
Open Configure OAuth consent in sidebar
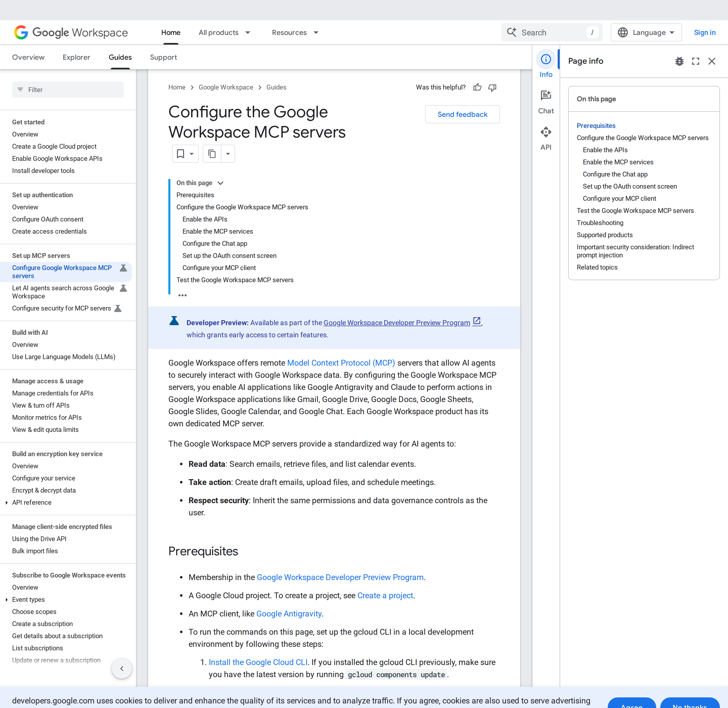[x=48, y=219]
